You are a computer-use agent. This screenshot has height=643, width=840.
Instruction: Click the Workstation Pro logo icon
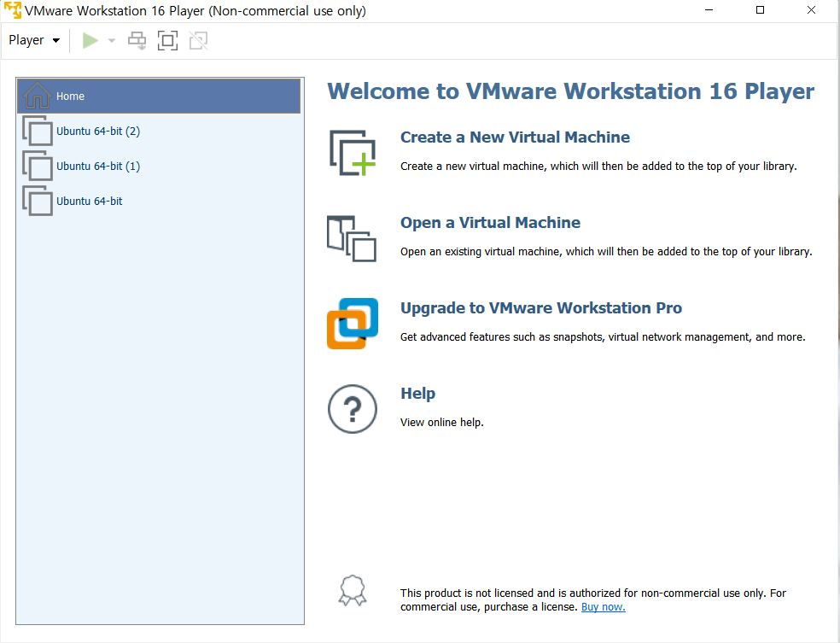point(353,324)
